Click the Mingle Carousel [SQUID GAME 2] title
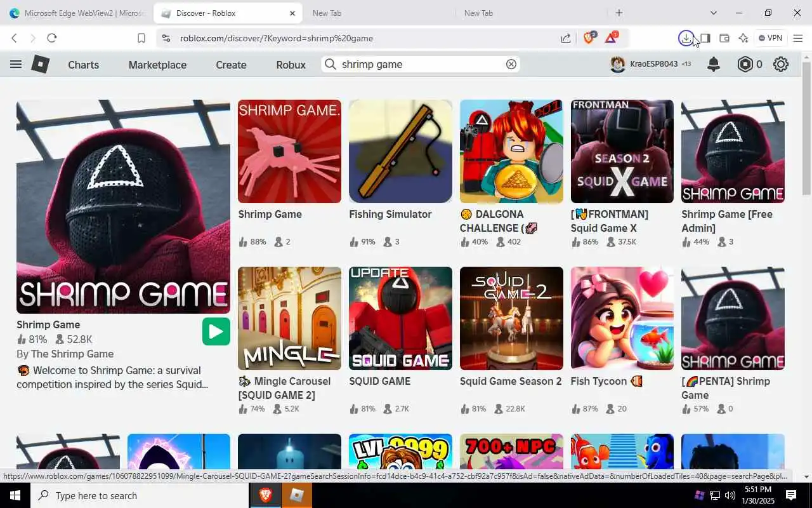Screen dimensions: 812x508 coord(284,388)
